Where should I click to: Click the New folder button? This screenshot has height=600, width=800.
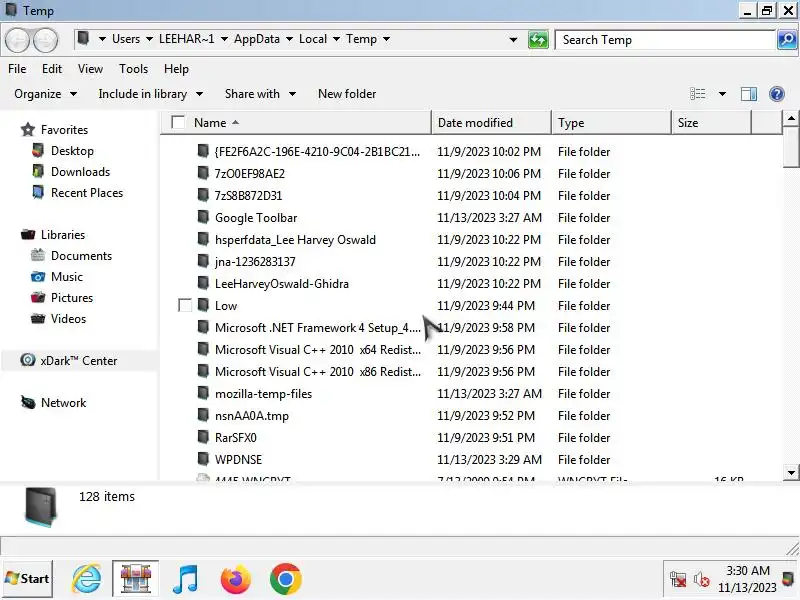pos(347,94)
